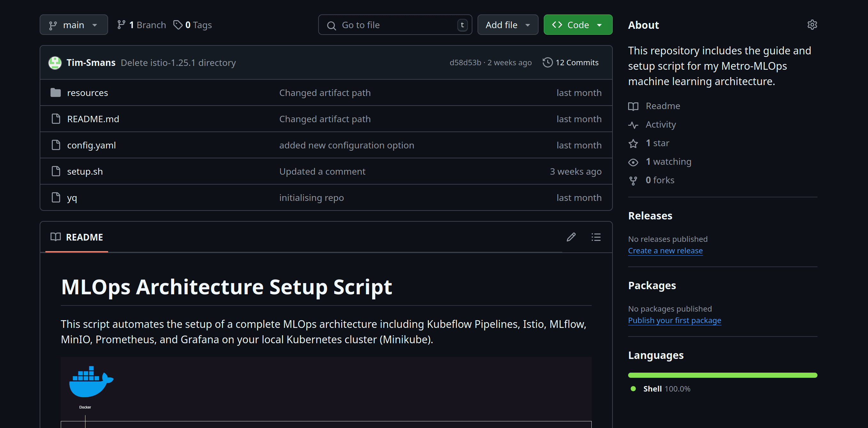
Task: Click the star icon in About
Action: pos(633,144)
